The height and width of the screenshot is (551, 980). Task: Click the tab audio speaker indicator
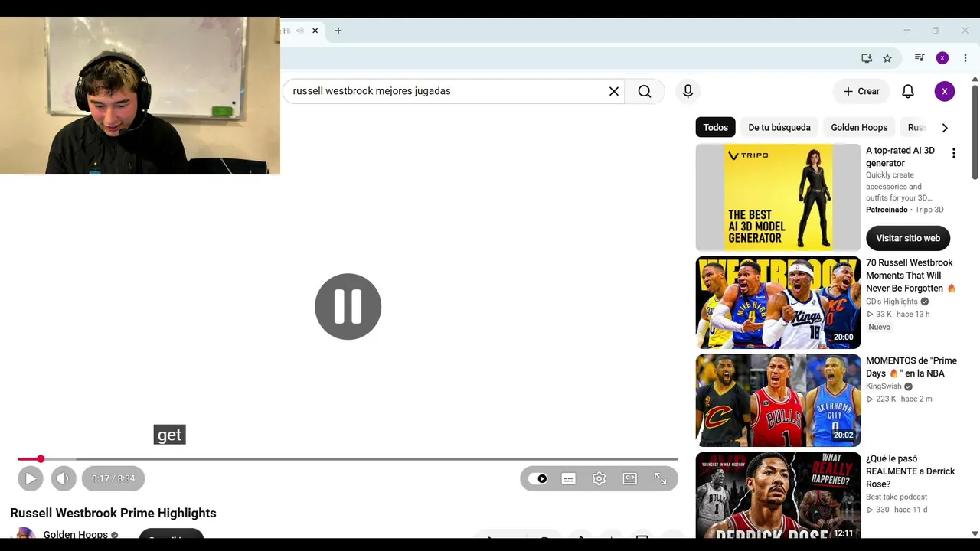299,31
